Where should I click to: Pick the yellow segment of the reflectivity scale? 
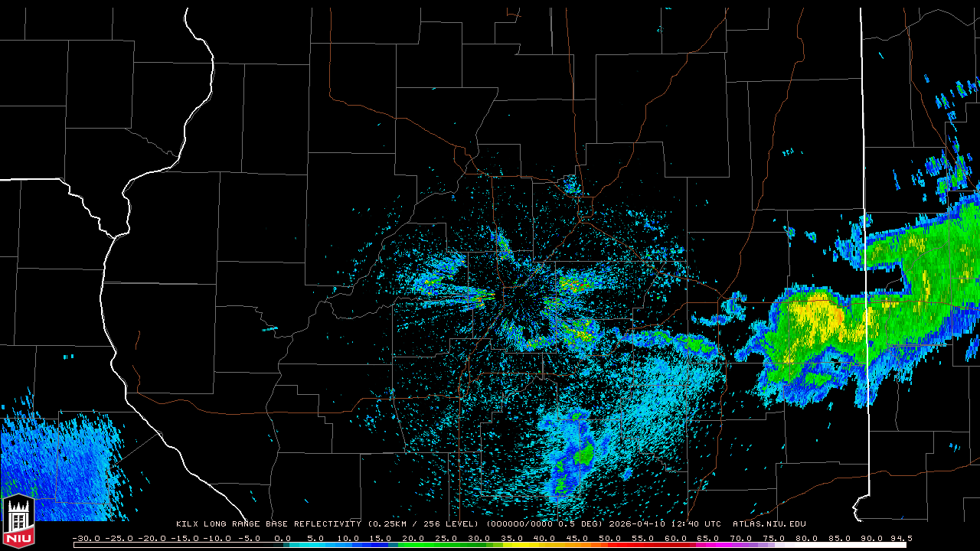[528, 545]
